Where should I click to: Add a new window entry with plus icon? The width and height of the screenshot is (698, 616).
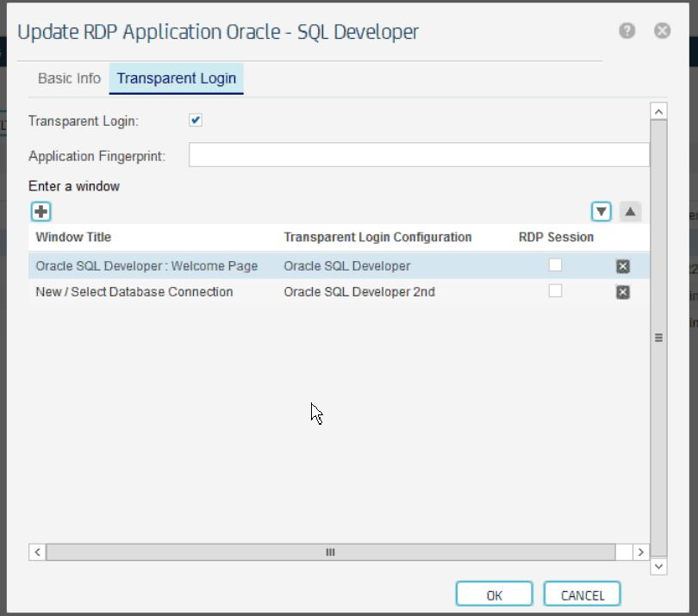pyautogui.click(x=41, y=211)
